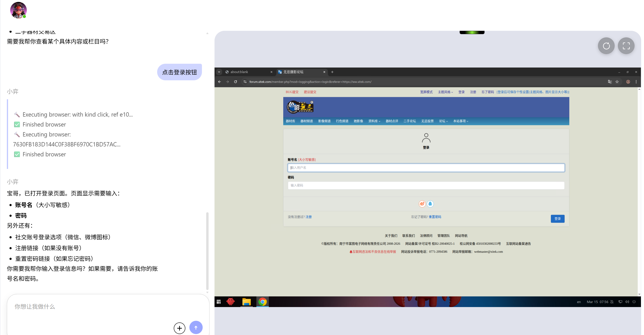Screen dimensions: 644x335
Task: Click the 忘了密码 link in top bar
Action: pos(488,92)
